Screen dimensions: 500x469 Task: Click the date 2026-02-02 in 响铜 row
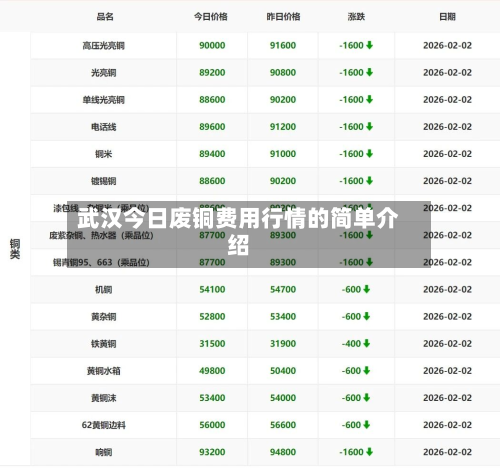pyautogui.click(x=447, y=452)
